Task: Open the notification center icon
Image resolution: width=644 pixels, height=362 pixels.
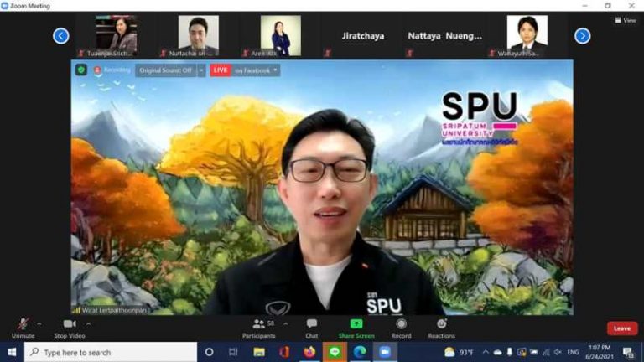Action: click(628, 352)
